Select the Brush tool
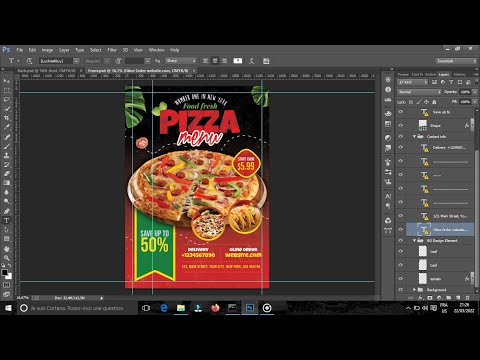Screen dimensions: 480x360 click(x=6, y=146)
